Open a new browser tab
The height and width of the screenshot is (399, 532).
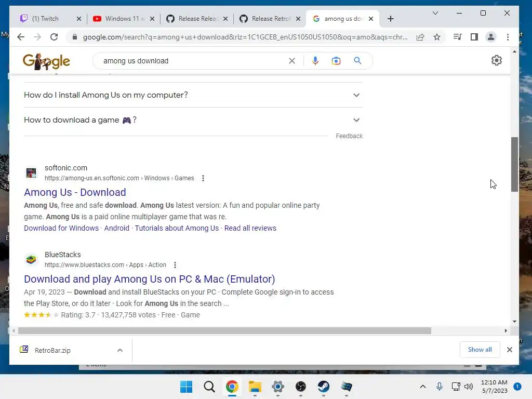coord(391,19)
